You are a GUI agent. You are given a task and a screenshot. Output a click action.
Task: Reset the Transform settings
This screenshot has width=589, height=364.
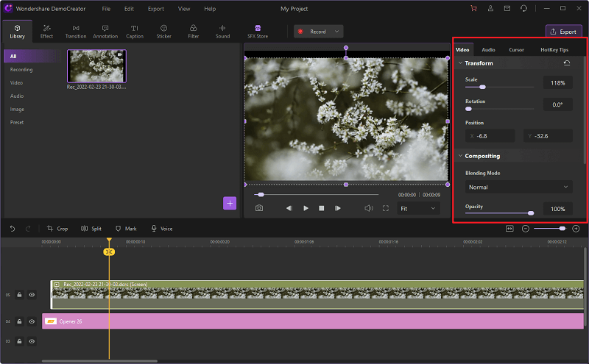(x=567, y=63)
